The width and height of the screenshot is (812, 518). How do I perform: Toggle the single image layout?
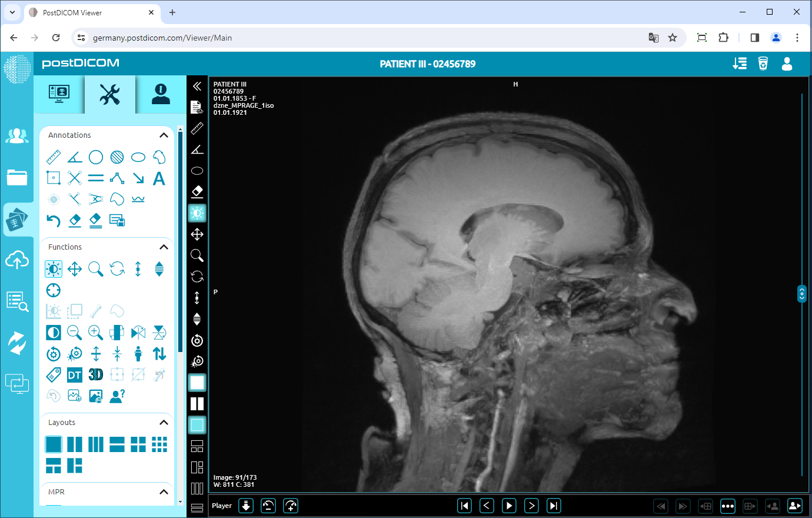pos(54,444)
